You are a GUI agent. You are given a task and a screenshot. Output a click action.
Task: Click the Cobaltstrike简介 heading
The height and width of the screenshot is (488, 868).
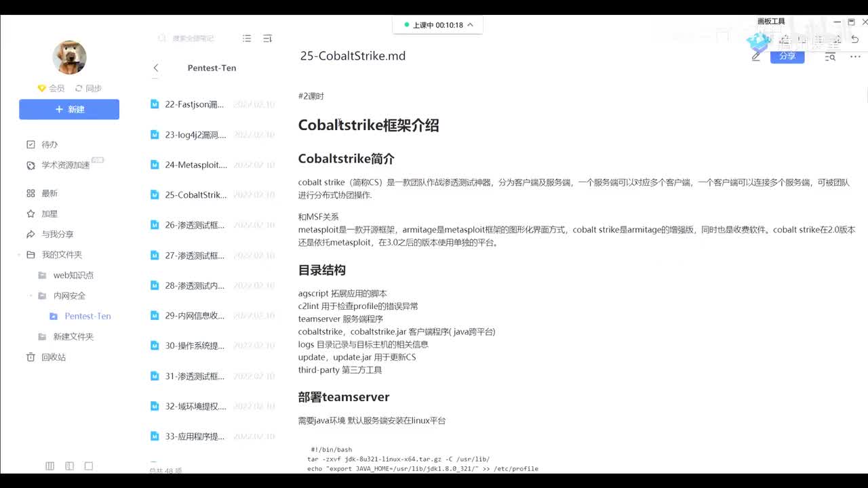coord(346,159)
